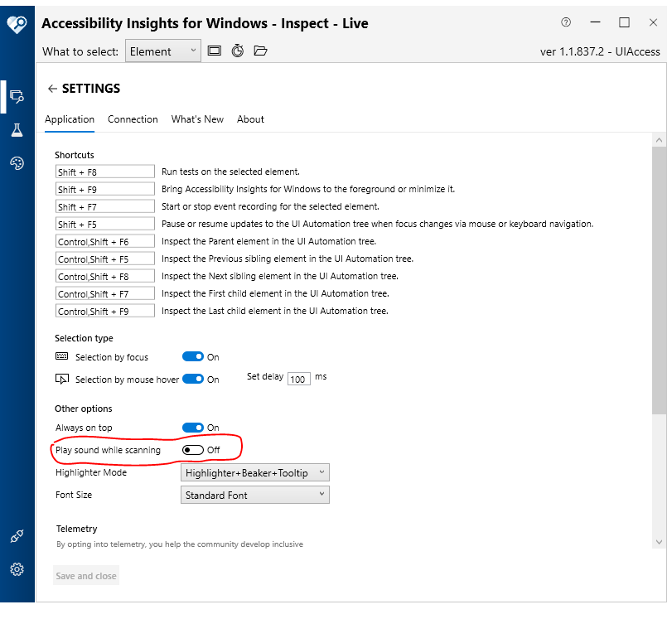672x619 pixels.
Task: Click the Shift + F7 shortcut field
Action: (x=105, y=206)
